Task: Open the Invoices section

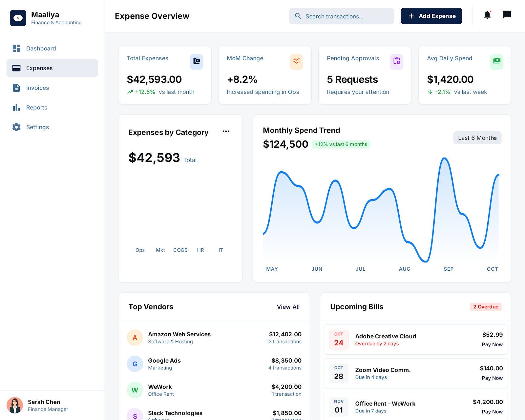Action: (37, 88)
